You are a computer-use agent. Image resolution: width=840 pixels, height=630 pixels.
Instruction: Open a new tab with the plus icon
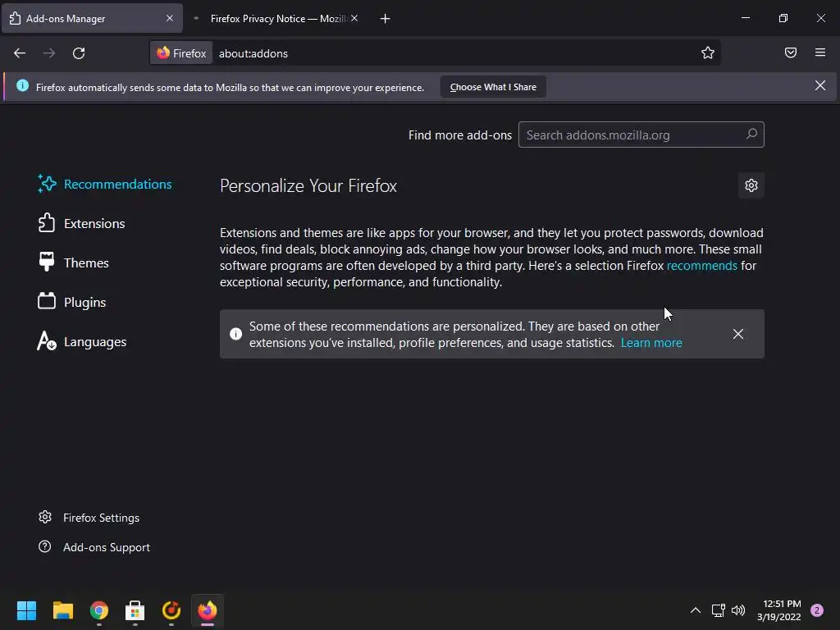coord(385,19)
